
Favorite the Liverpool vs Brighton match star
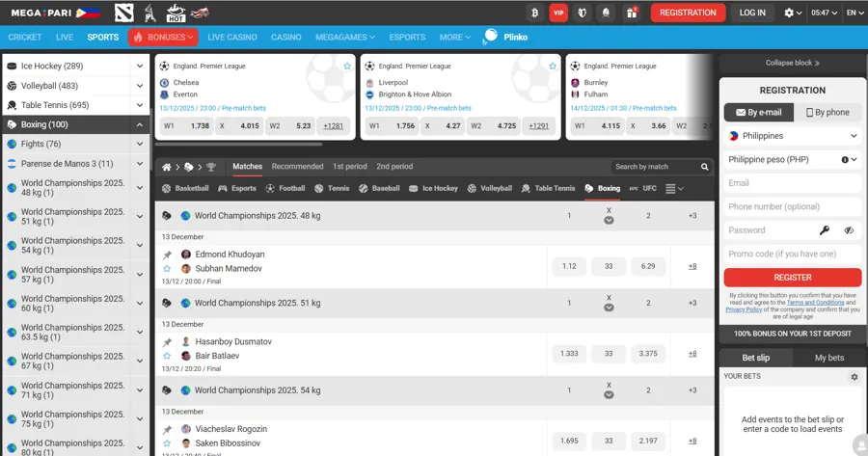pos(553,66)
